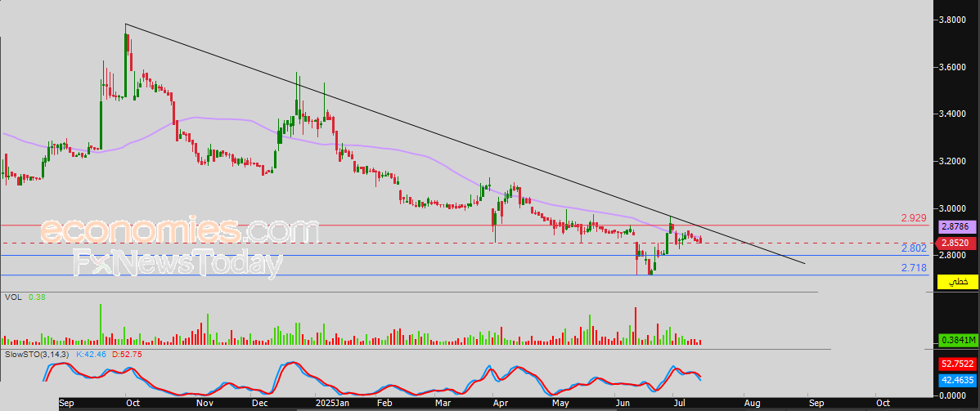Click the yellow خطي scale label
The image size is (980, 411).
coord(957,282)
